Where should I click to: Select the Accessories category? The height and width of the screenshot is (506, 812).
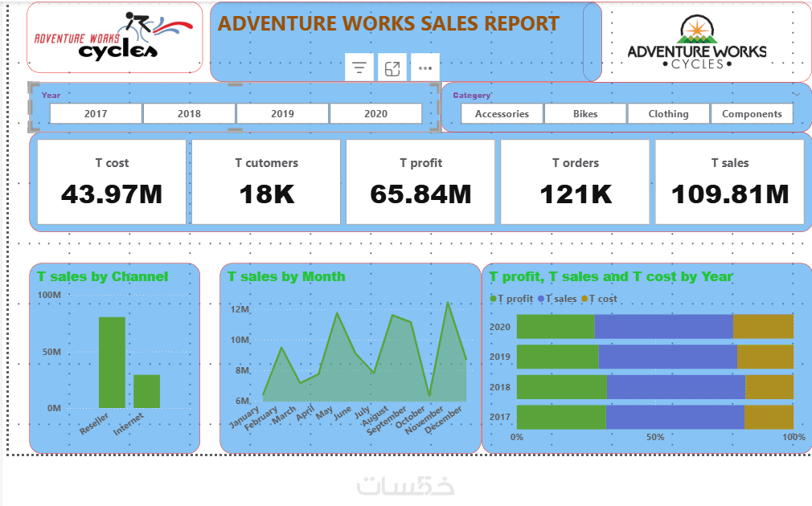(502, 114)
